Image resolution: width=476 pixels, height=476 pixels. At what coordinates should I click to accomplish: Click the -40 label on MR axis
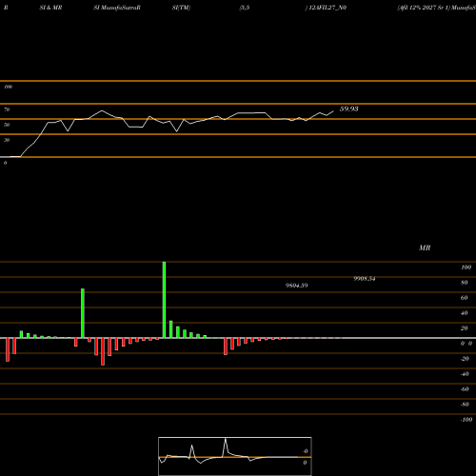click(x=465, y=374)
